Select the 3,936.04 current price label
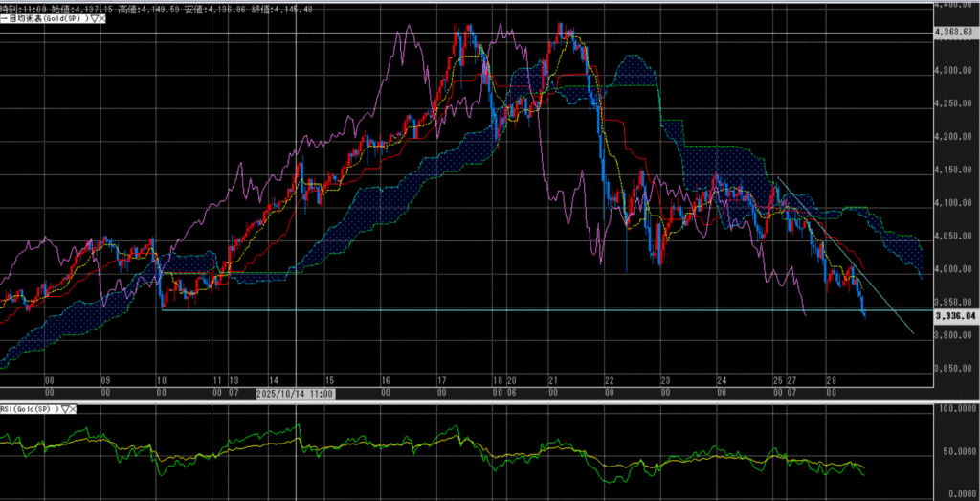This screenshot has height=501, width=980. tap(952, 313)
